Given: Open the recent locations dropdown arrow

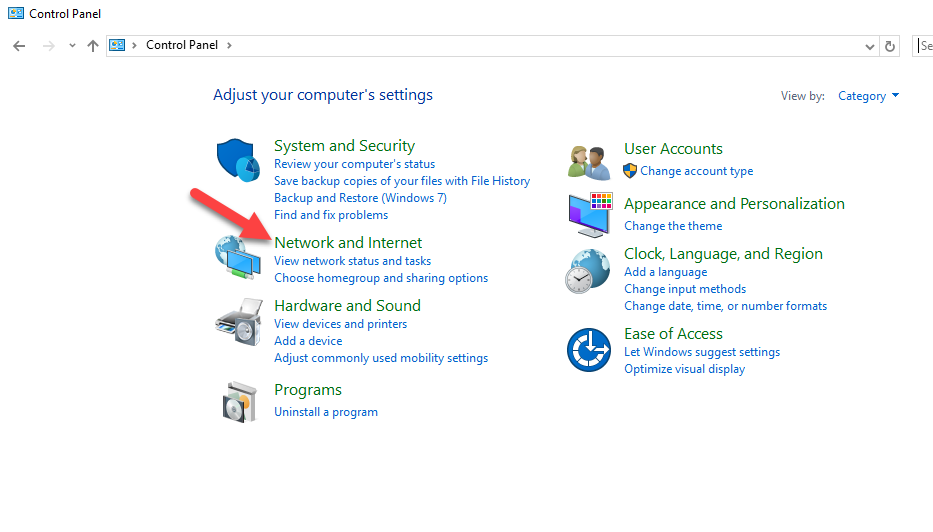Looking at the screenshot, I should pyautogui.click(x=72, y=45).
